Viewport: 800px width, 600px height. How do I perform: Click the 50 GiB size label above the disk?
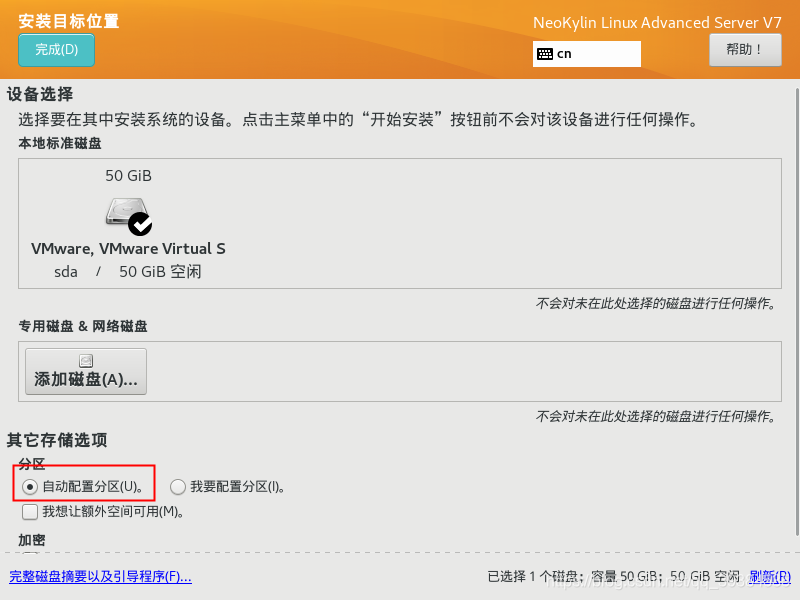click(128, 176)
